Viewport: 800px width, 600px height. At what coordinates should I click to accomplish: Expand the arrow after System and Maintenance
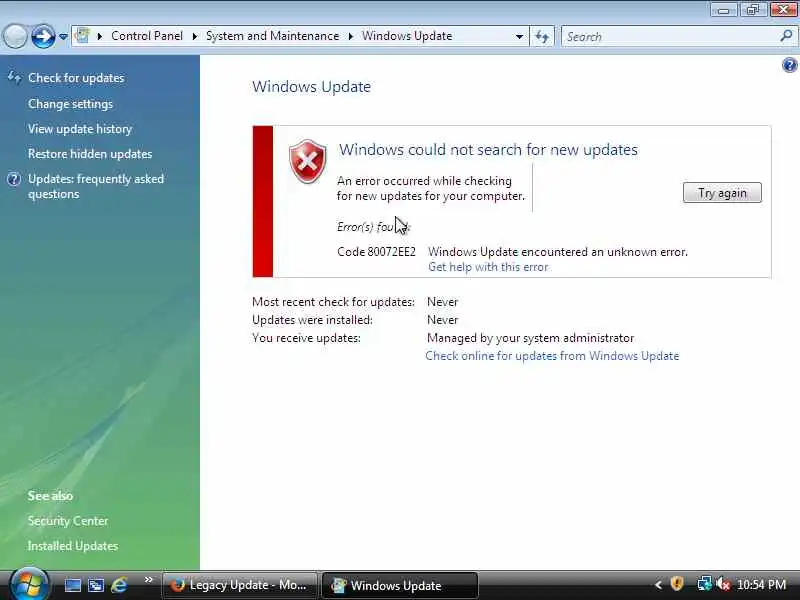[x=351, y=36]
